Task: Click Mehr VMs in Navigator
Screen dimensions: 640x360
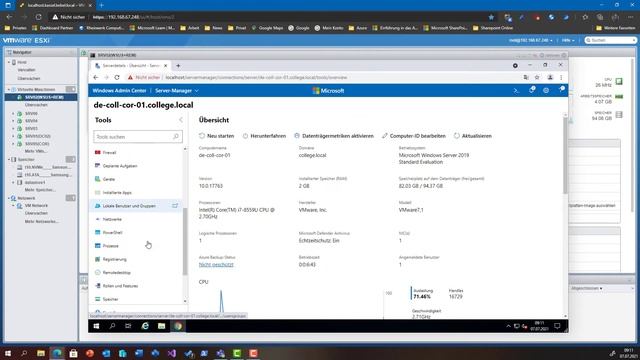Action: click(x=36, y=151)
